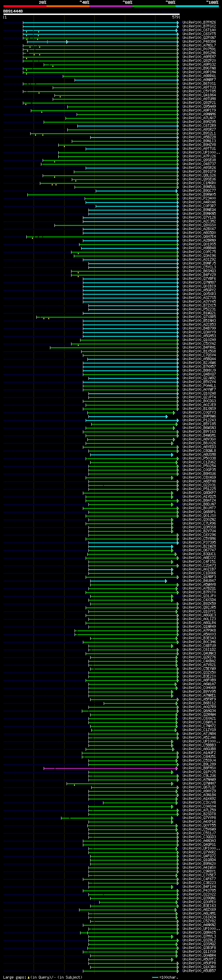
Task: Click the white query sequence bar
Action: click(x=91, y=15)
